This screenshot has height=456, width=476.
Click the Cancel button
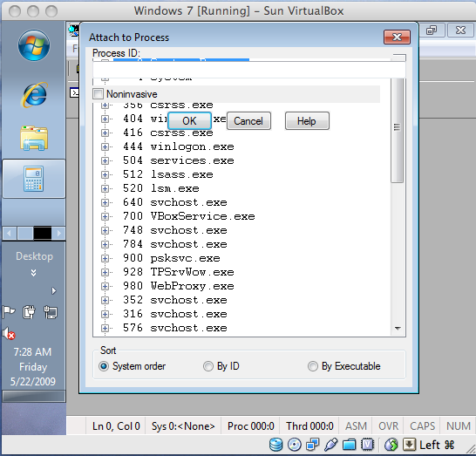[x=248, y=121]
